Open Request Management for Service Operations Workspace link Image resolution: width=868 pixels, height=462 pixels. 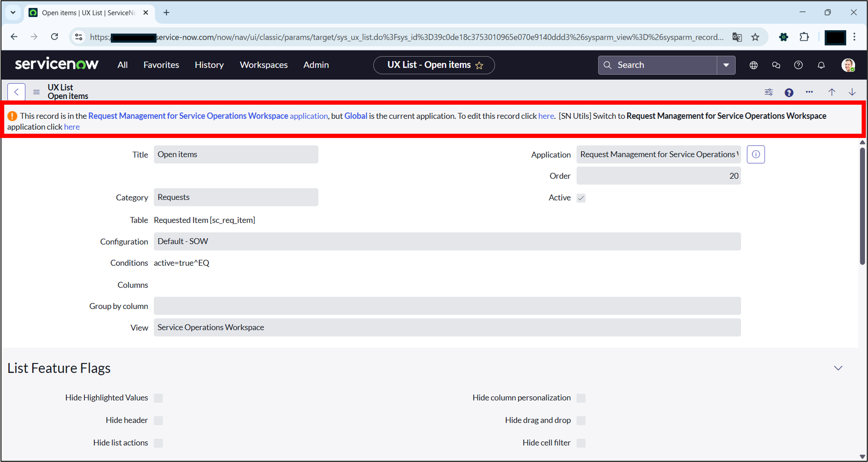pos(188,116)
